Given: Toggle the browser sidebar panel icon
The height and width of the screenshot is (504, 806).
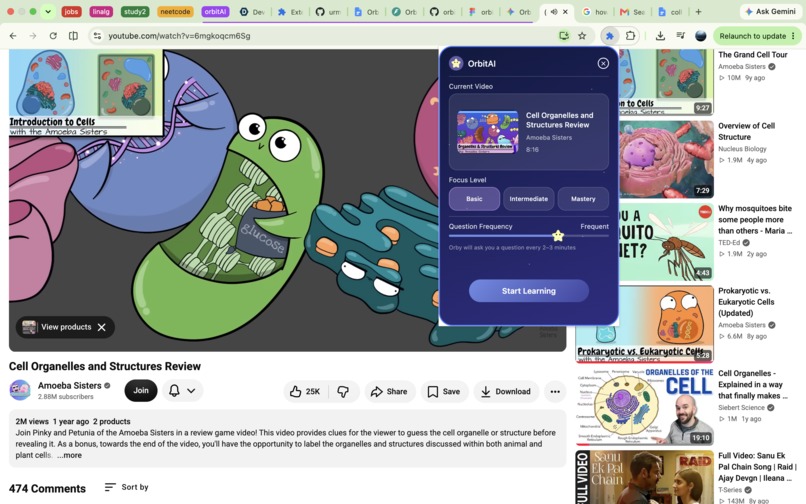Looking at the screenshot, I should click(x=74, y=36).
